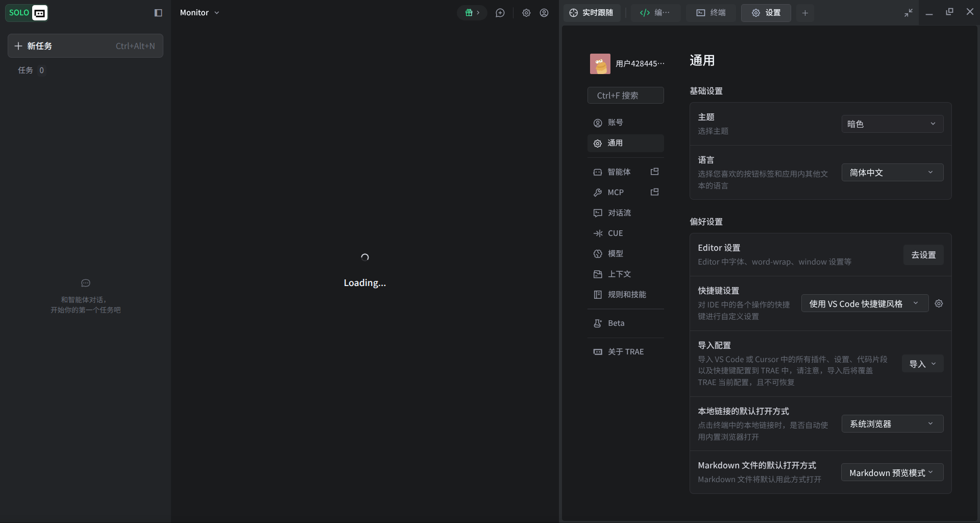980x523 pixels.
Task: Switch to the 终端 tab
Action: (x=710, y=13)
